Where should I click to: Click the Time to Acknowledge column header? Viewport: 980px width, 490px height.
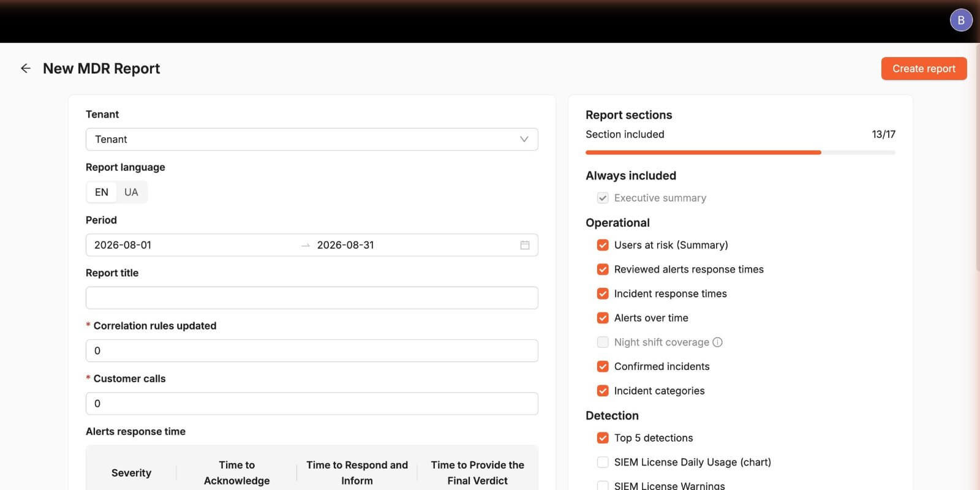pos(236,473)
